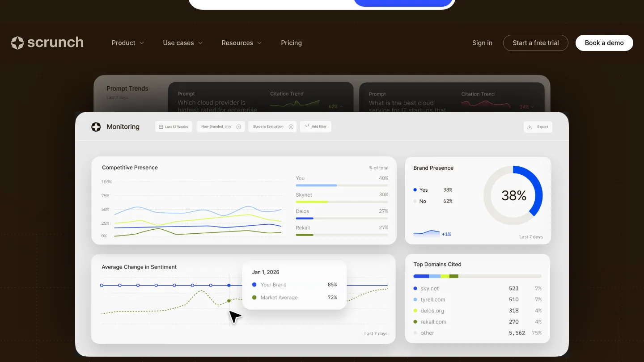Click the +1% change value
This screenshot has width=644, height=362.
(446, 234)
